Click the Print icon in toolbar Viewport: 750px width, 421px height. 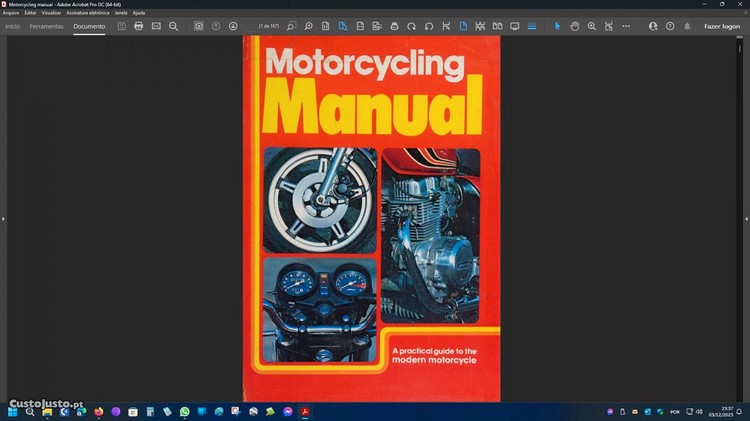click(139, 26)
